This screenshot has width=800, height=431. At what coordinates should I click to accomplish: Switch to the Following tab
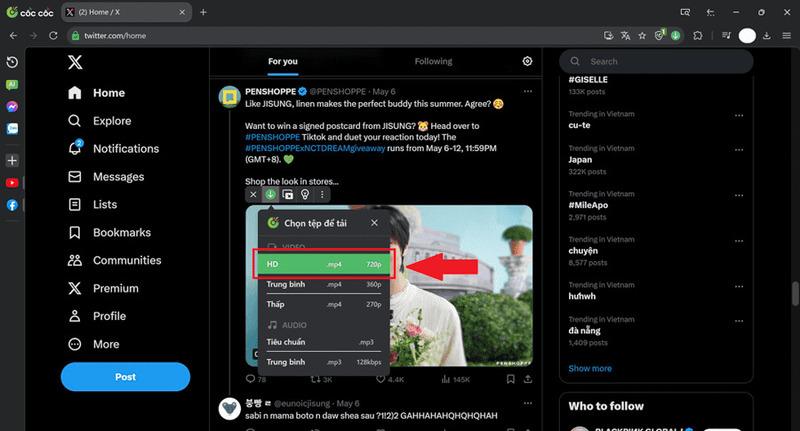[x=433, y=61]
